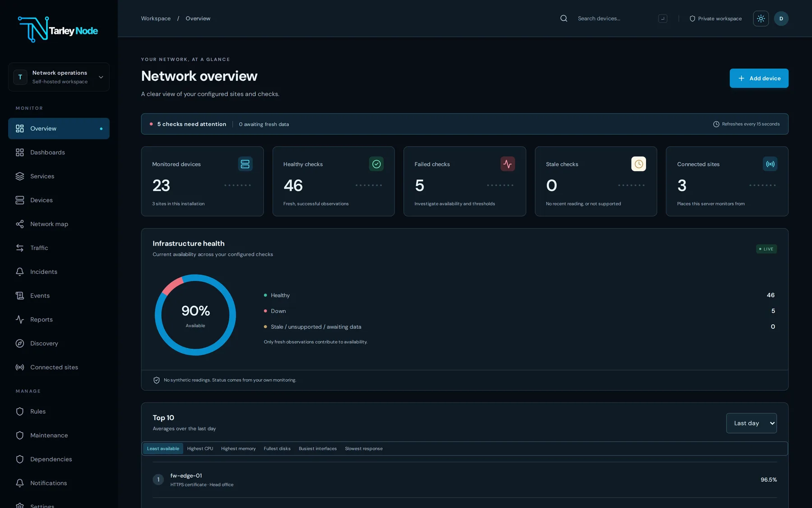Click the 96.5% value for fw-edge-01
812x508 pixels.
click(x=769, y=480)
